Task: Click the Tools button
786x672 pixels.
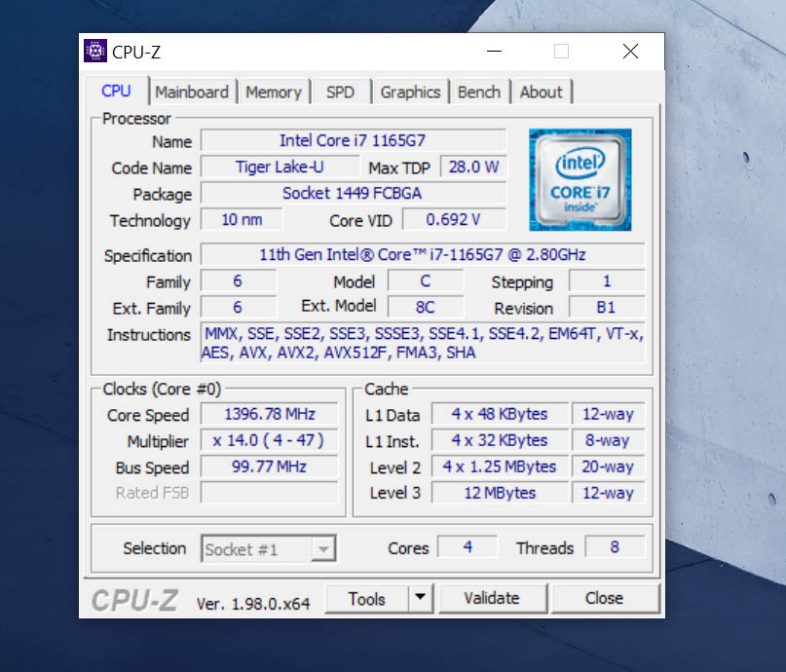Action: (366, 599)
